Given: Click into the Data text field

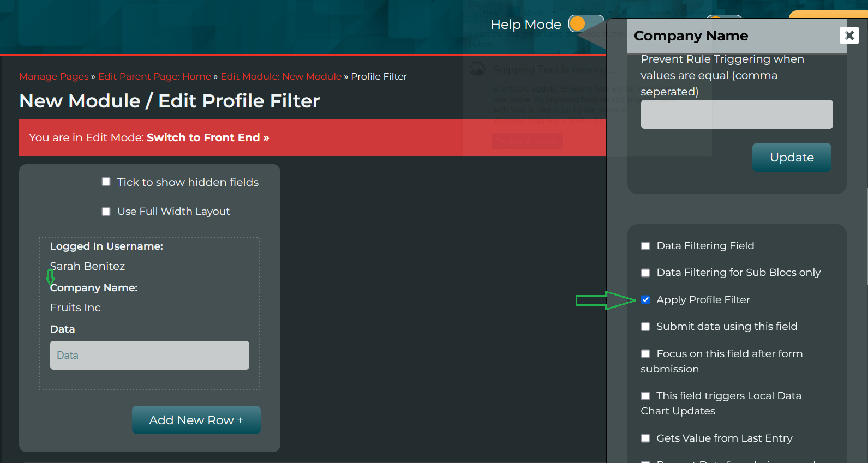Looking at the screenshot, I should pyautogui.click(x=149, y=355).
